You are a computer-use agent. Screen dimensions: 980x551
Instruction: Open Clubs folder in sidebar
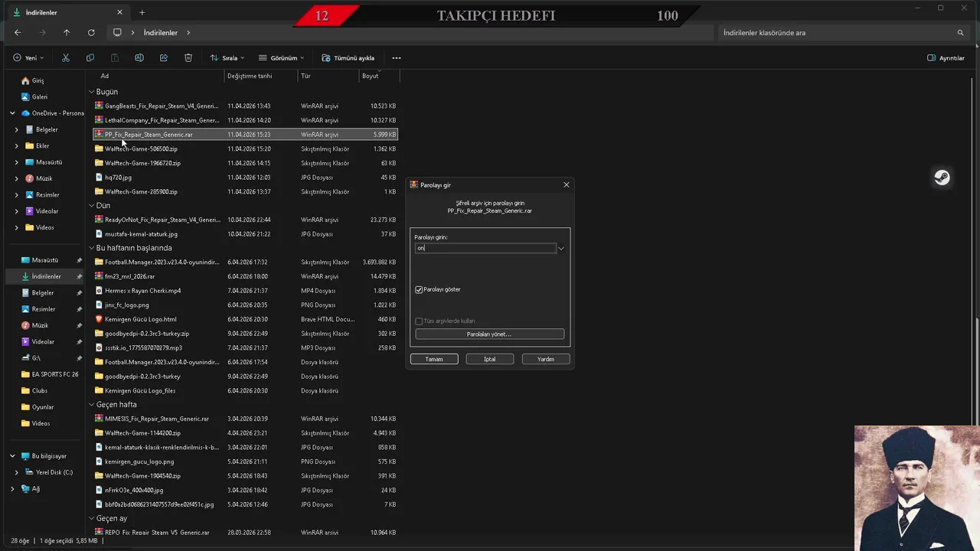[x=34, y=390]
